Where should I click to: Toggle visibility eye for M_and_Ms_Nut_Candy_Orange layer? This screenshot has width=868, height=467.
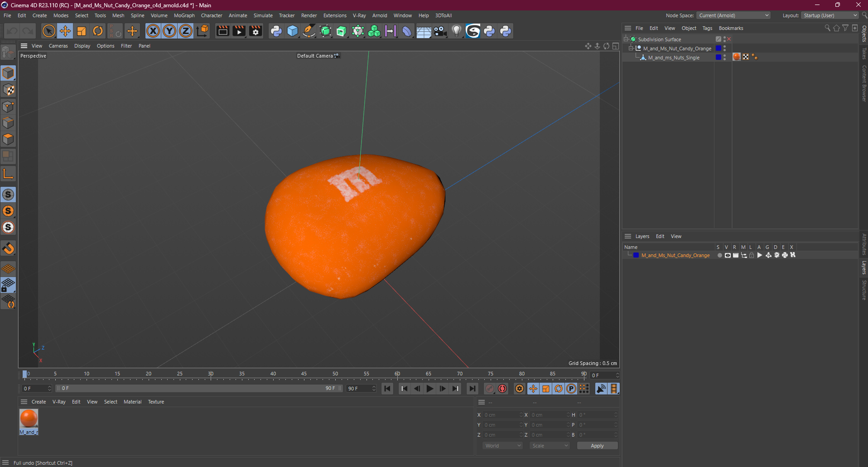click(728, 255)
